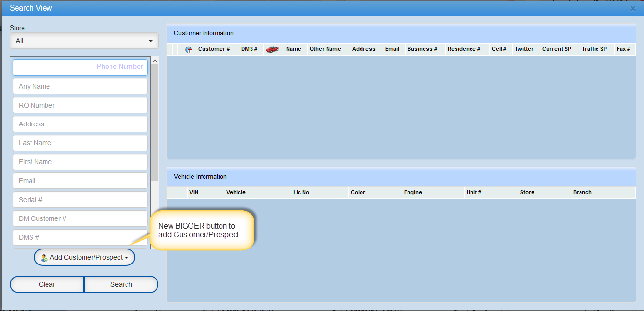Click the Serial # input field

80,200
